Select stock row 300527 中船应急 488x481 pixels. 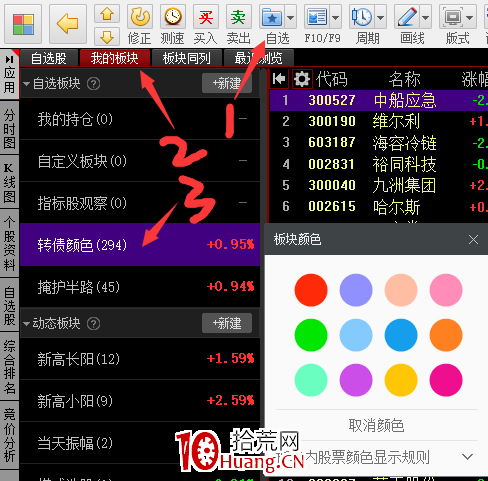coord(379,100)
